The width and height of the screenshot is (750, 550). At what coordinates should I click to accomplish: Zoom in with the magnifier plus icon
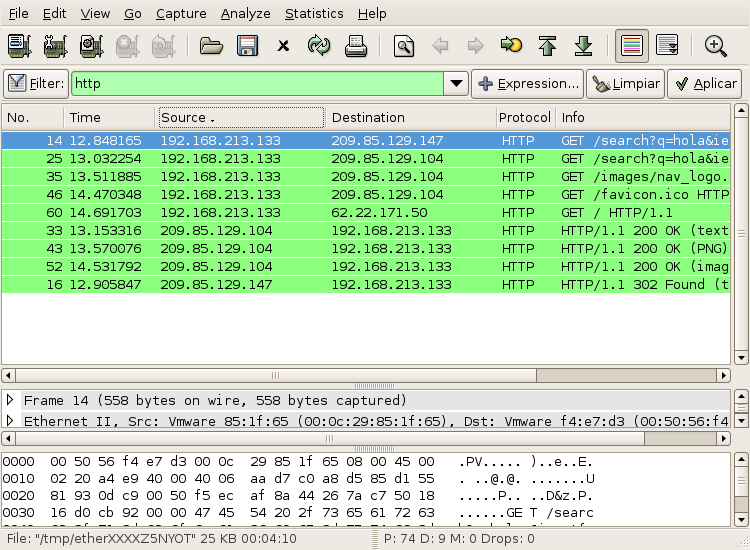pos(716,46)
